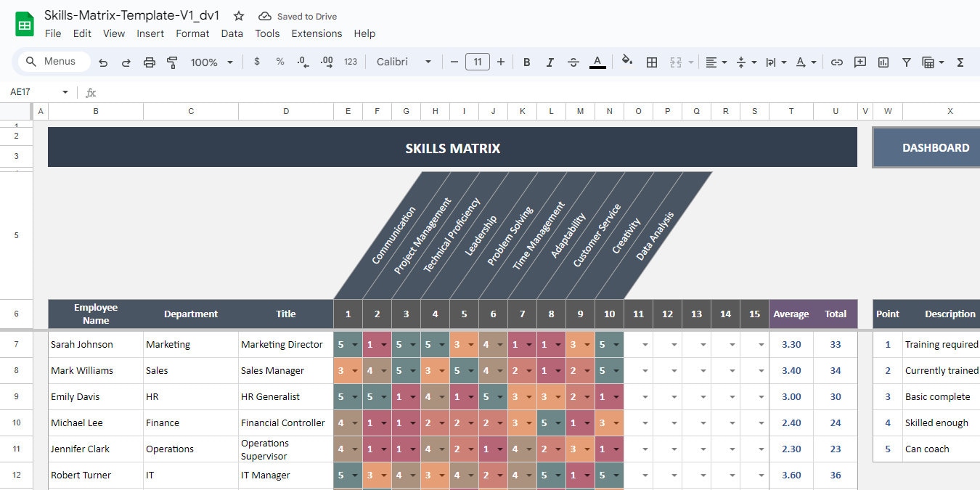Screen dimensions: 980x490
Task: Click the functions sigma icon
Action: point(960,62)
